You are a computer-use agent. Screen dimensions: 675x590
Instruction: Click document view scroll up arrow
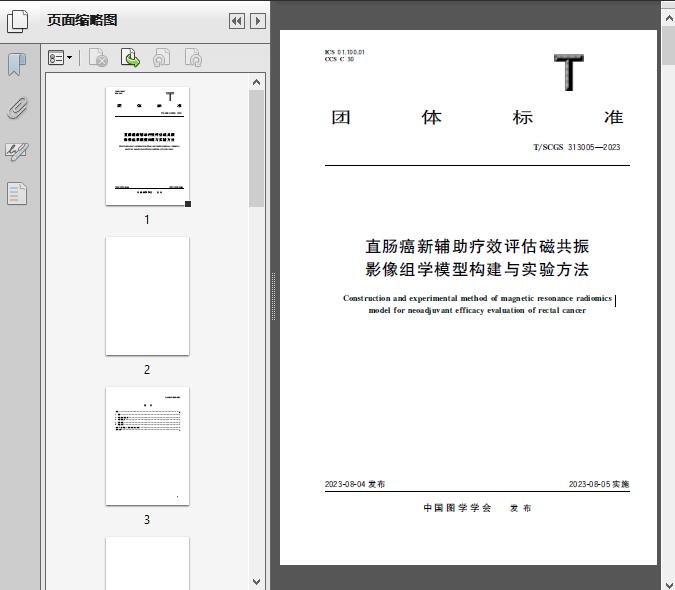tap(669, 19)
